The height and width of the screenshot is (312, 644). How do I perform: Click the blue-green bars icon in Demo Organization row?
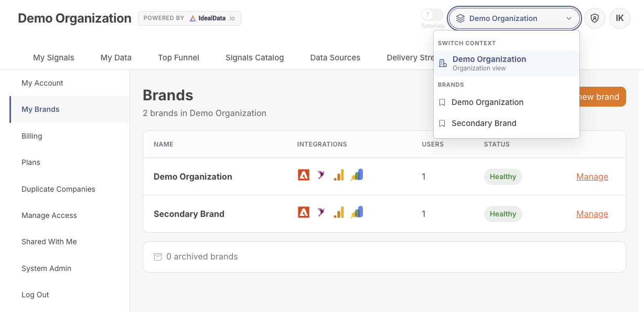pyautogui.click(x=357, y=175)
